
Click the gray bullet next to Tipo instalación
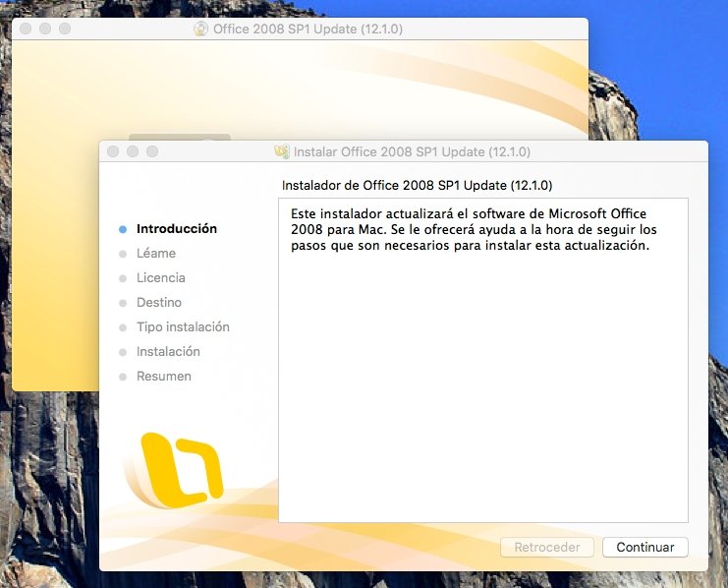(123, 327)
